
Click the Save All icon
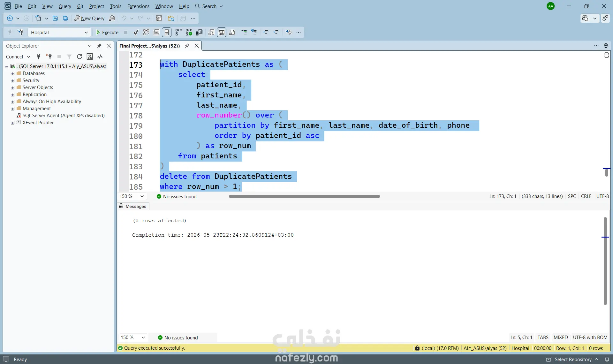pyautogui.click(x=65, y=19)
